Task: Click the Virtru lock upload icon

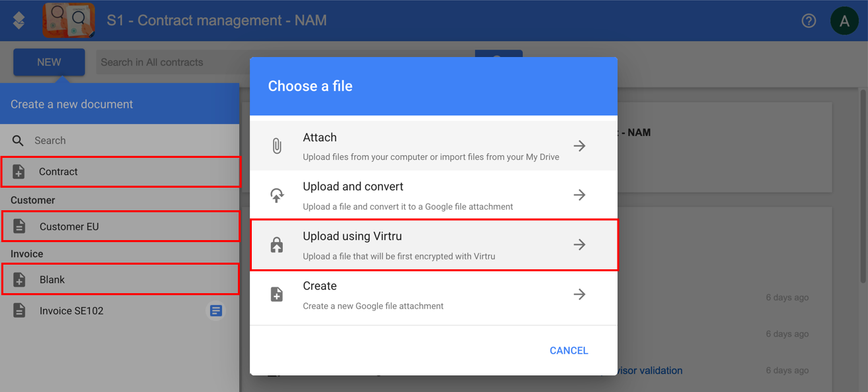Action: pos(277,245)
